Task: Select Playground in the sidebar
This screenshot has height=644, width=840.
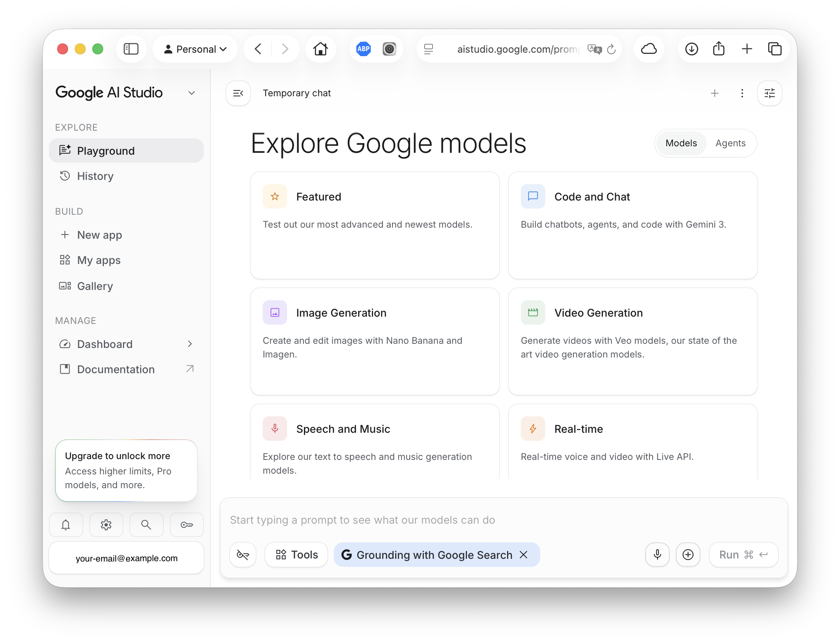Action: click(x=126, y=150)
